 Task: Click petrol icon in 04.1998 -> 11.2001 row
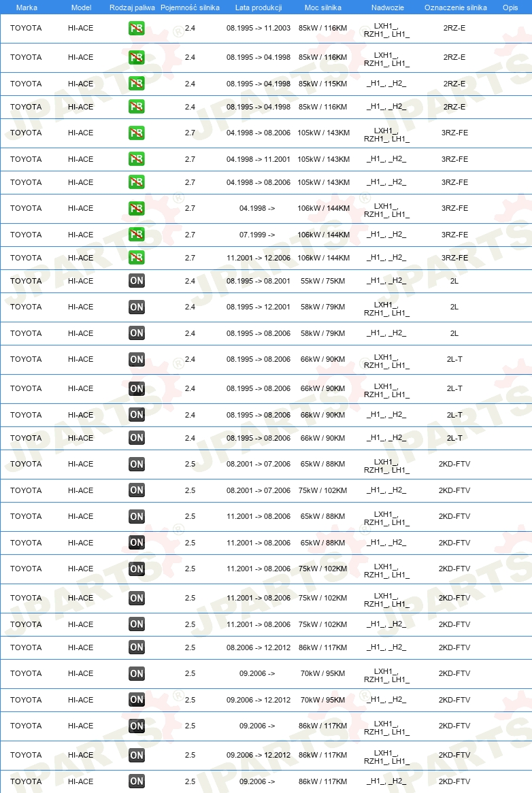tap(137, 159)
